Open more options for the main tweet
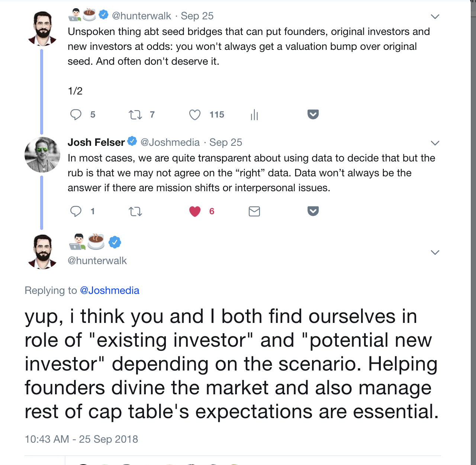 click(x=435, y=253)
